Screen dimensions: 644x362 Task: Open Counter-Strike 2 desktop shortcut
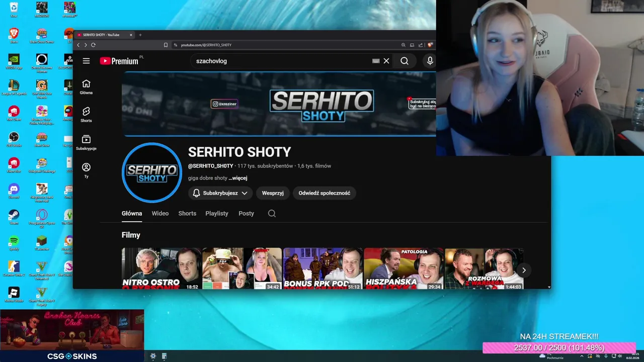(x=14, y=269)
